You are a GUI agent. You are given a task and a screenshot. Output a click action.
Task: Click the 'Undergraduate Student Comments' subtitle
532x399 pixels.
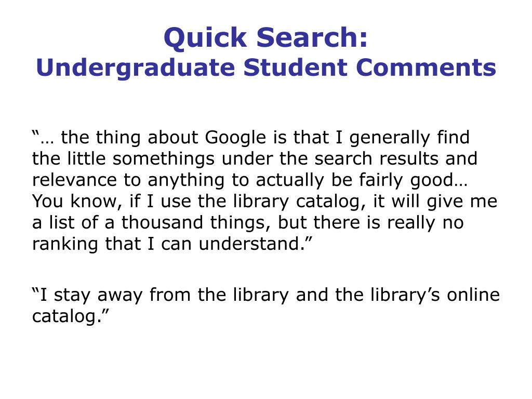266,68
